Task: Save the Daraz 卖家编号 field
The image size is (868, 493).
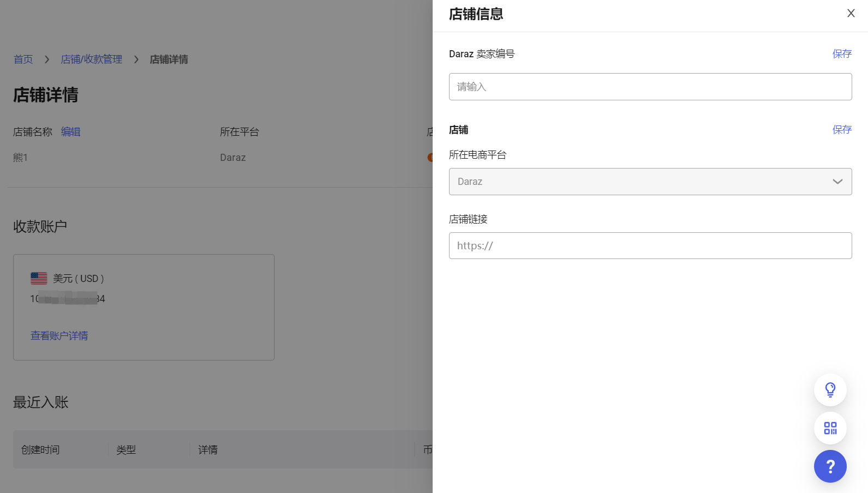Action: tap(841, 53)
